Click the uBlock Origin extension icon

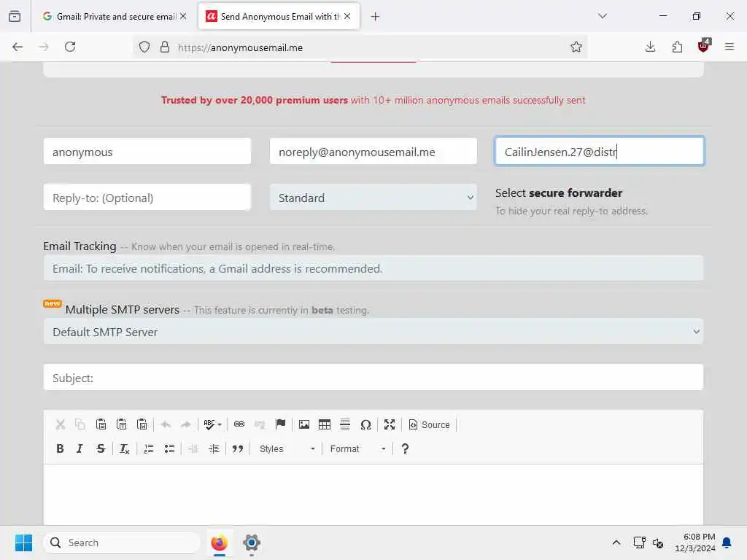pyautogui.click(x=704, y=46)
